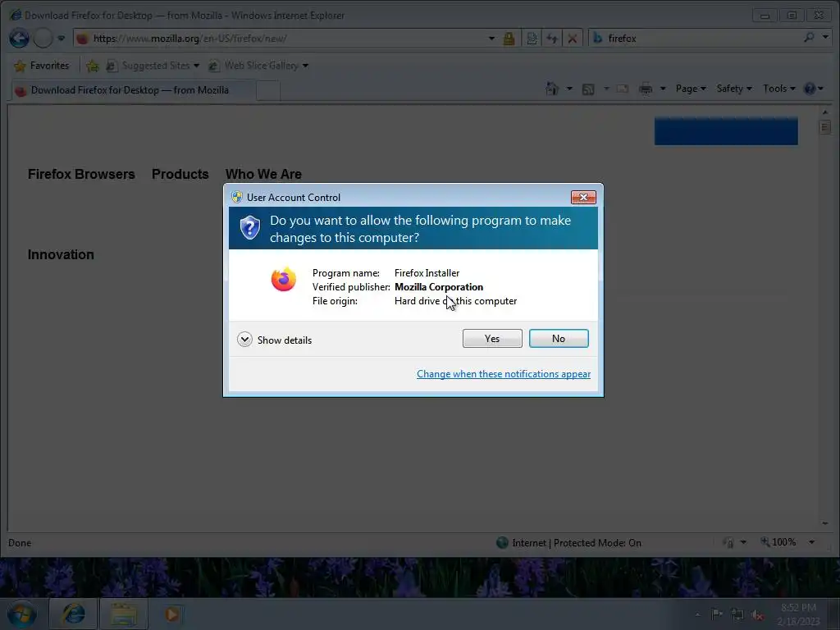The height and width of the screenshot is (630, 840).
Task: Click the taskbar clock
Action: (x=798, y=614)
